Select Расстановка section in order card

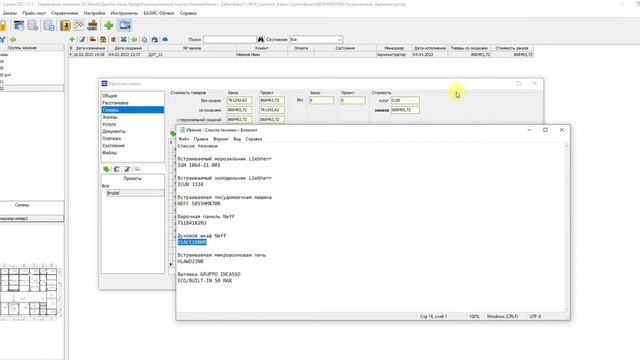coord(133,103)
